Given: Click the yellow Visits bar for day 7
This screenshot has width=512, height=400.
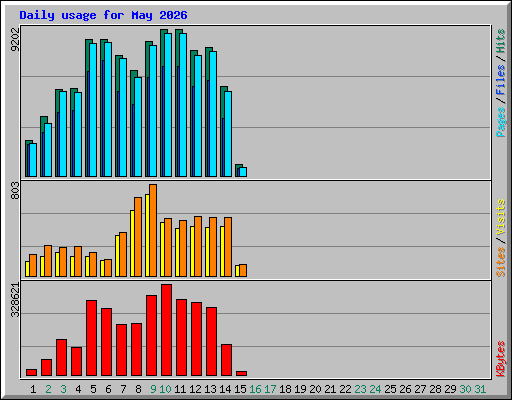Looking at the screenshot, I should tap(117, 256).
